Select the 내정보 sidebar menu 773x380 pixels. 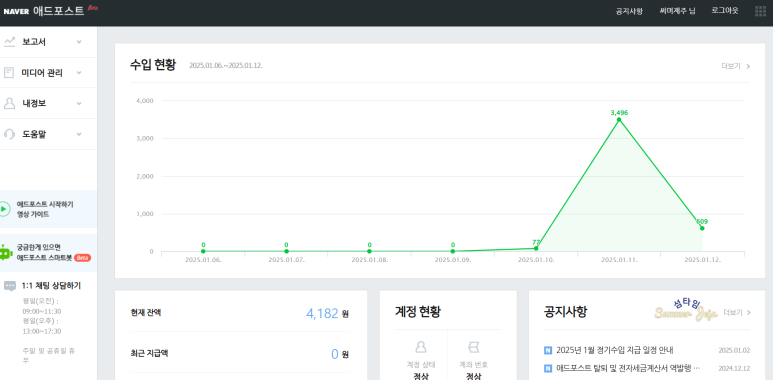[48, 104]
